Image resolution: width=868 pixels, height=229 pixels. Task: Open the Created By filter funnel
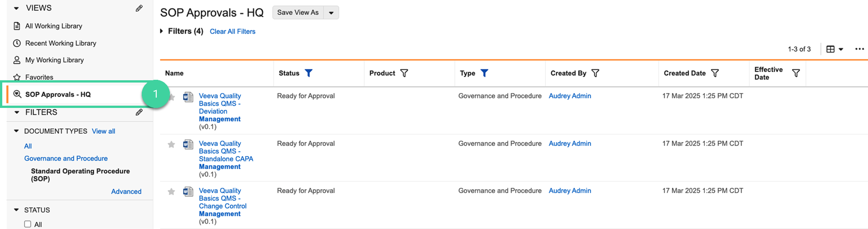[595, 73]
